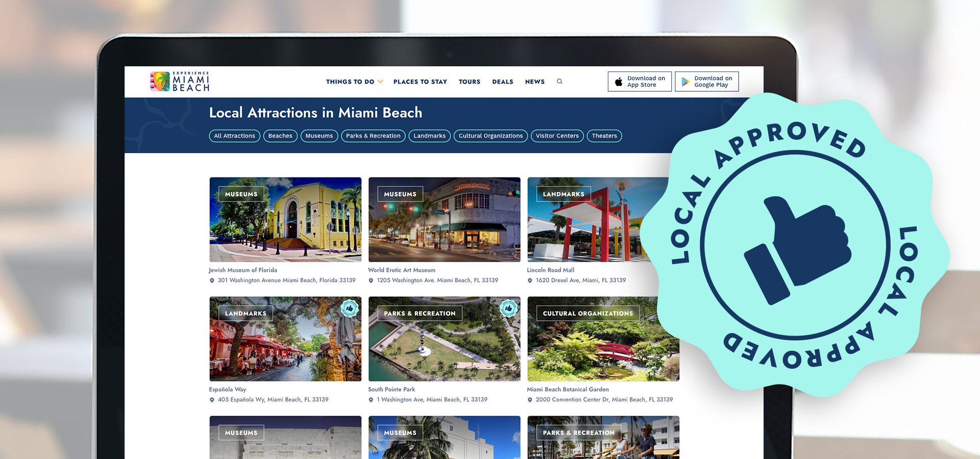Click Museums tag on Jewish Museum card
This screenshot has height=459, width=980.
[241, 194]
